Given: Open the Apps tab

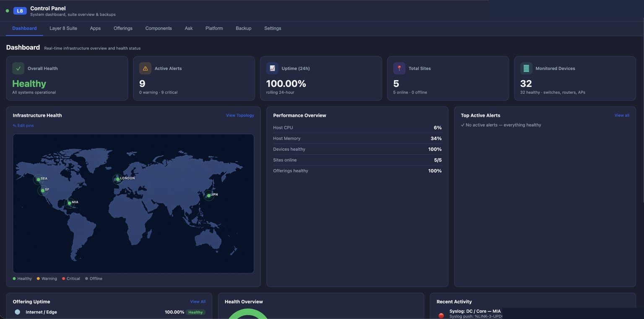Looking at the screenshot, I should tap(95, 28).
